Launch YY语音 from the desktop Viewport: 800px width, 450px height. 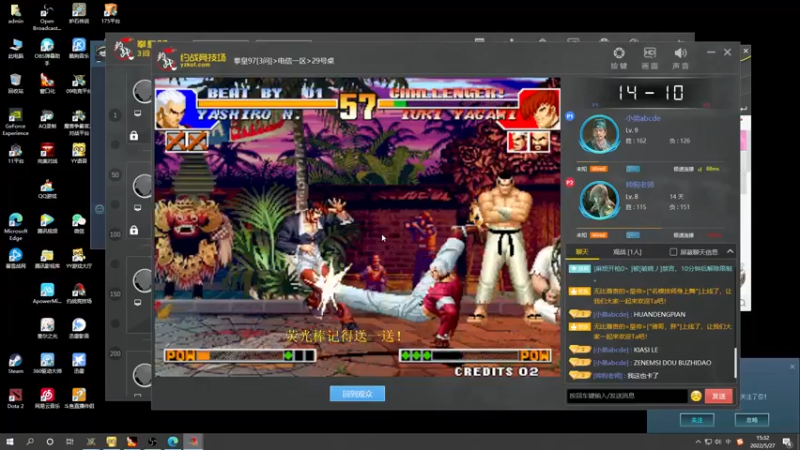[79, 153]
